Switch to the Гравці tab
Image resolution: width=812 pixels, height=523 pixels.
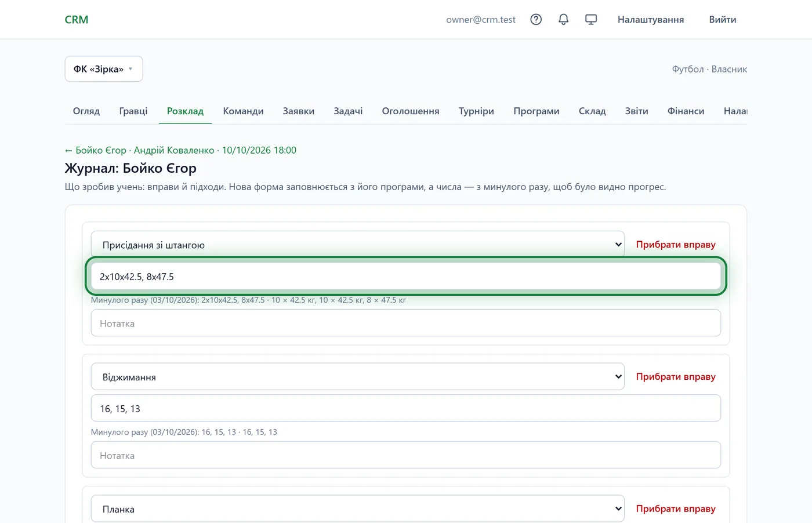point(133,111)
